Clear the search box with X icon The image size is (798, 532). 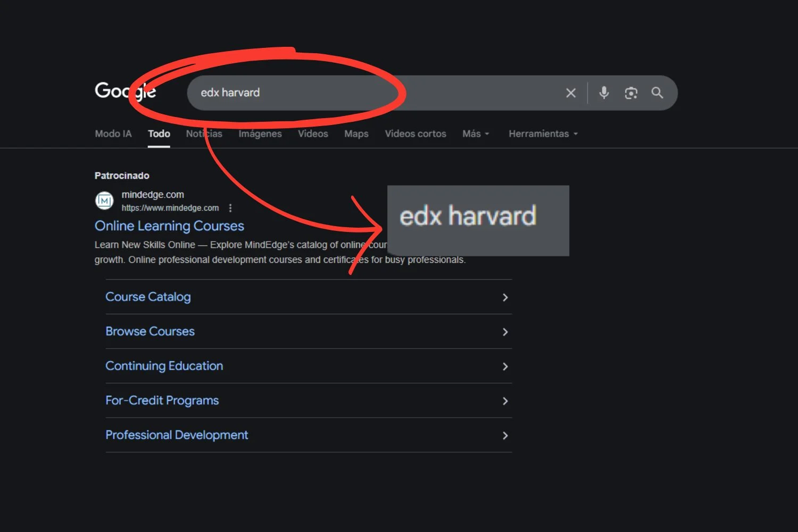pyautogui.click(x=571, y=93)
